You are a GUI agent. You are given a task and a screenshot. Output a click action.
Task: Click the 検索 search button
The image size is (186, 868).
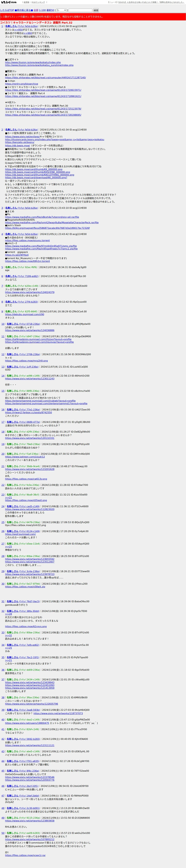click(96, 10)
